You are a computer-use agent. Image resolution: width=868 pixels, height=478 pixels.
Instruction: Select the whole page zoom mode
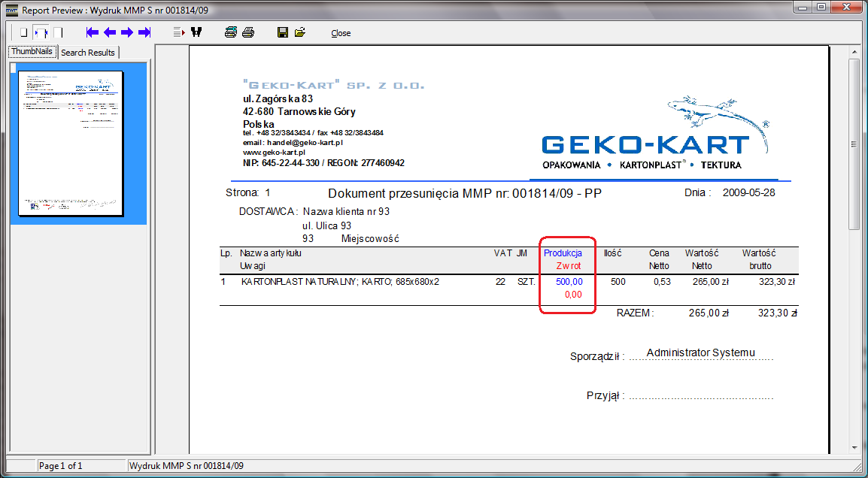point(23,32)
